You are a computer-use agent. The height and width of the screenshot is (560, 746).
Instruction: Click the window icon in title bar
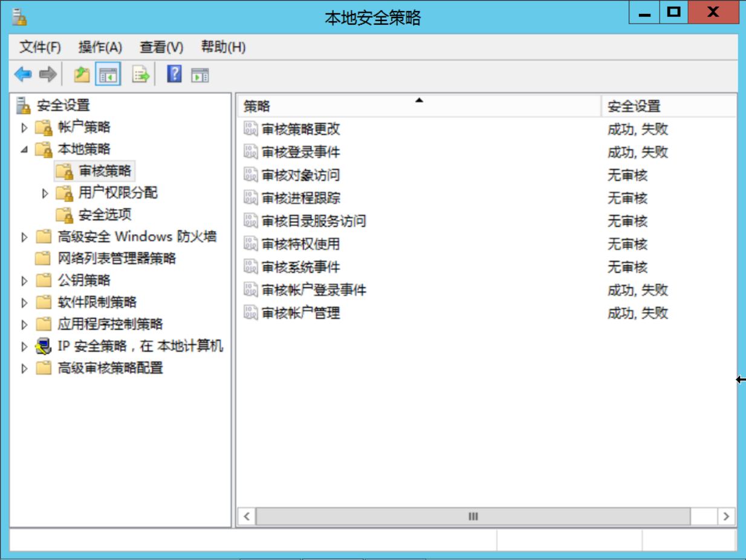19,16
